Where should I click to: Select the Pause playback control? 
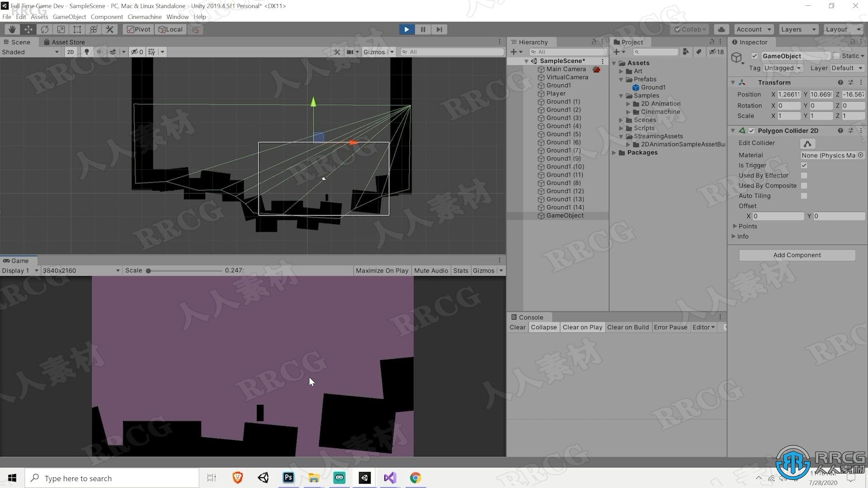pyautogui.click(x=422, y=28)
